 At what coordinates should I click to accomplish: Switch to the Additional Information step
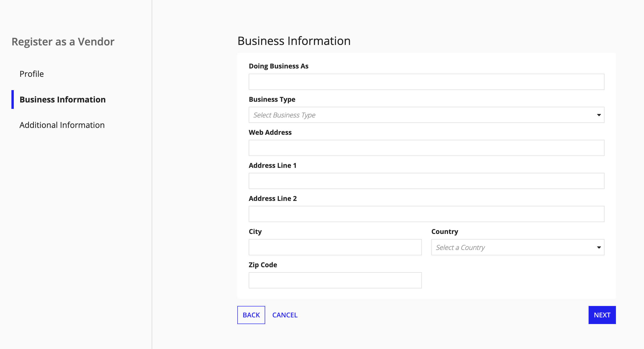(x=62, y=125)
